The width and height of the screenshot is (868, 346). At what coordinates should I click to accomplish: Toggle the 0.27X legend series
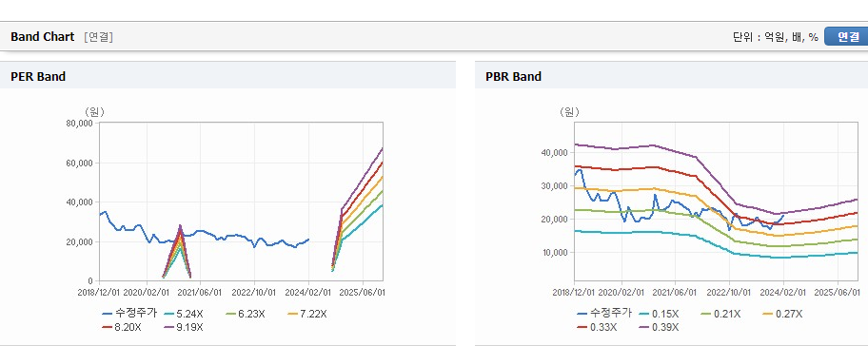tap(782, 314)
